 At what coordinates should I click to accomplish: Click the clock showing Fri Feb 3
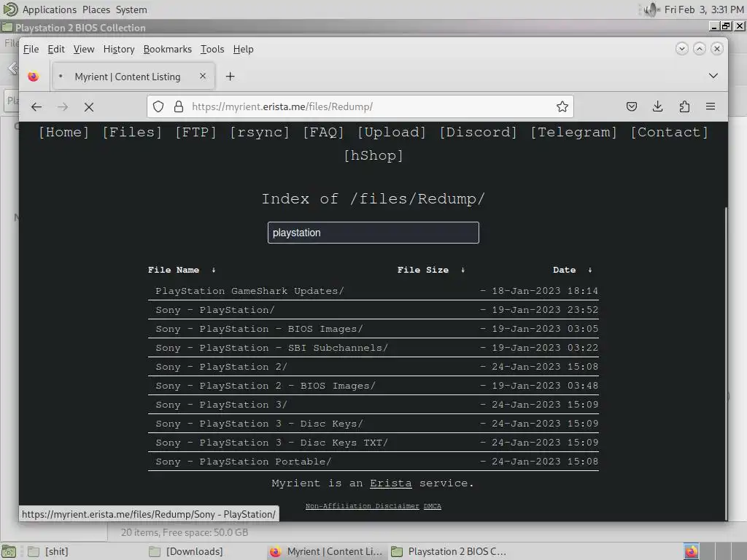[x=704, y=9]
